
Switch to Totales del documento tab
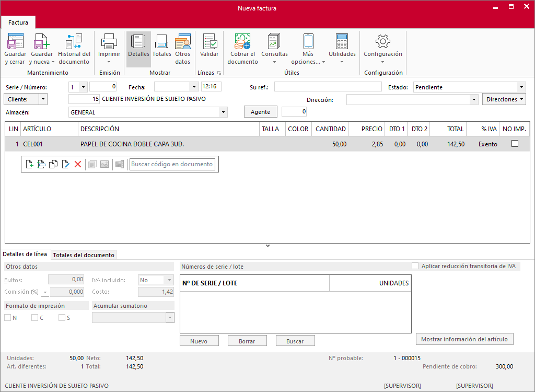[x=84, y=255]
